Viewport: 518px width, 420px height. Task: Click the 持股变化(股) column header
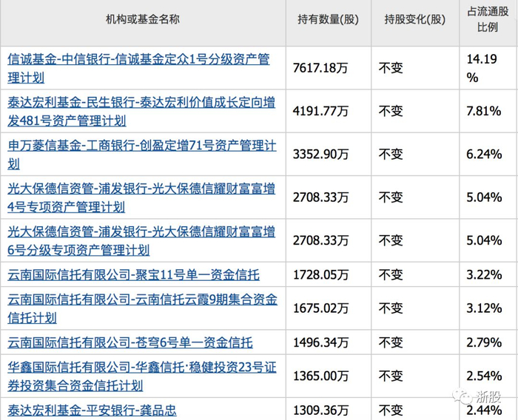click(415, 19)
